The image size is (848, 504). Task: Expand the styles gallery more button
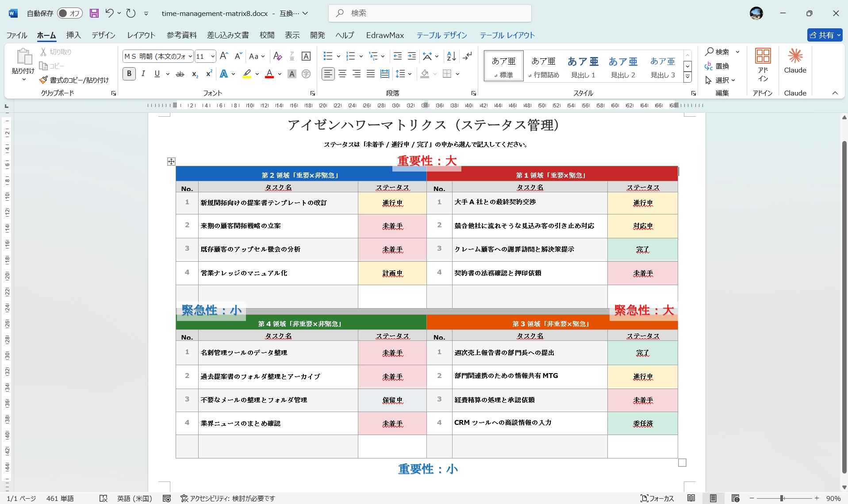coord(687,77)
